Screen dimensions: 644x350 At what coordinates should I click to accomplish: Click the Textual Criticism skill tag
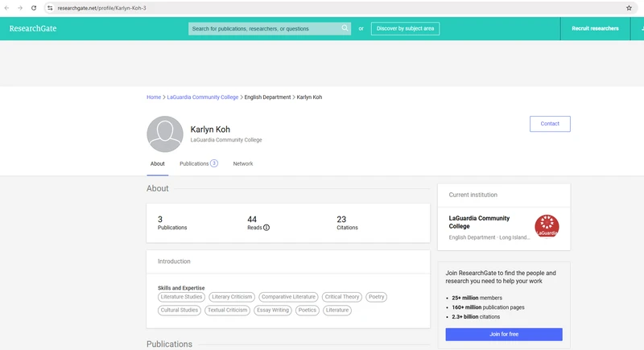coord(227,311)
